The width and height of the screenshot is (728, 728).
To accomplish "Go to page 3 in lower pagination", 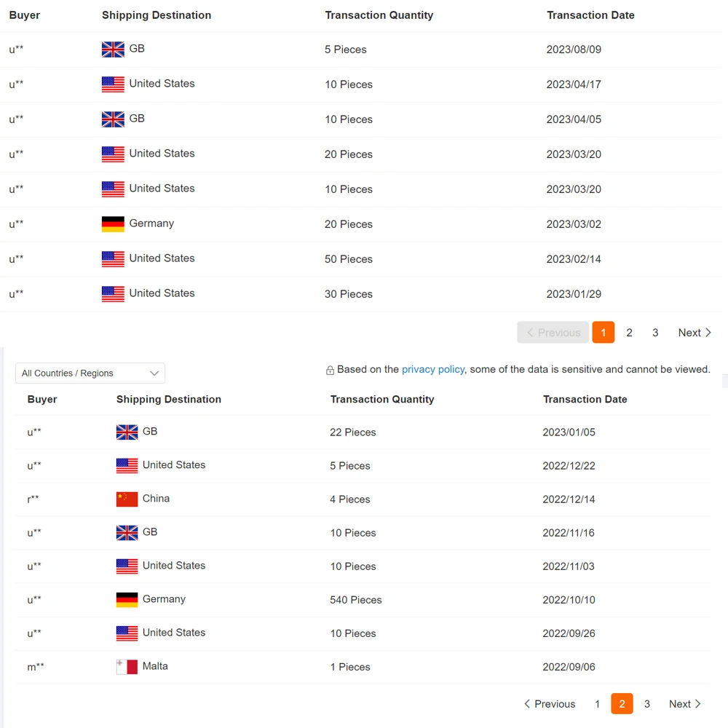I will [x=646, y=704].
